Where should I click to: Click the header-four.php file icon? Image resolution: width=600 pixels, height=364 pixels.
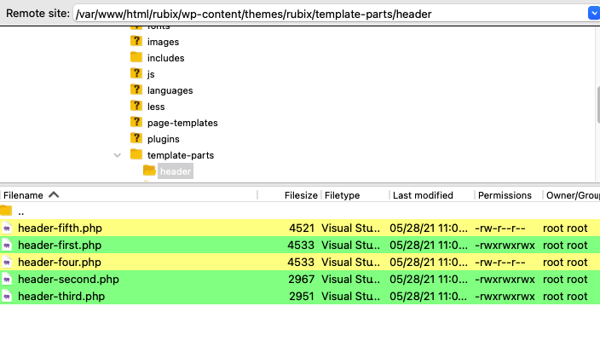tap(7, 263)
